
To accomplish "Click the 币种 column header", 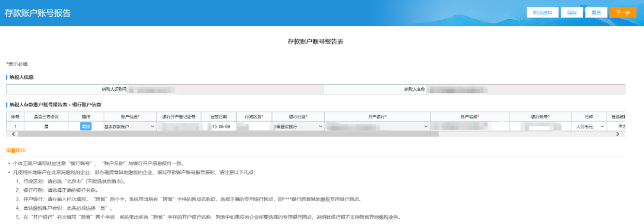I will point(589,116).
